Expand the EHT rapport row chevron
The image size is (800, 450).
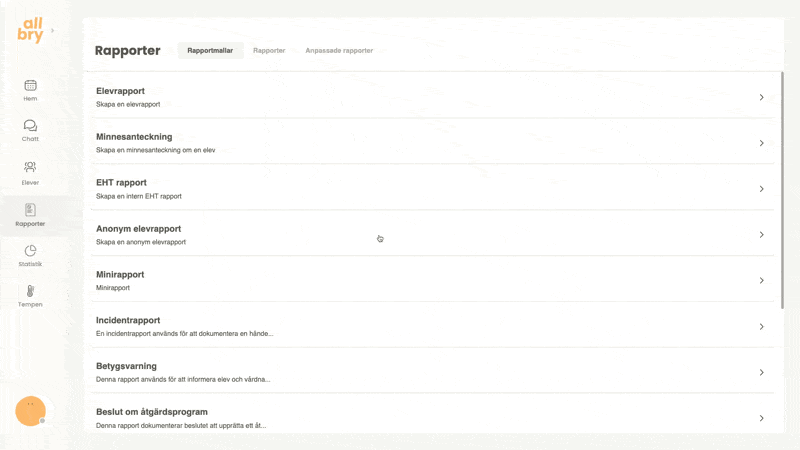click(761, 189)
